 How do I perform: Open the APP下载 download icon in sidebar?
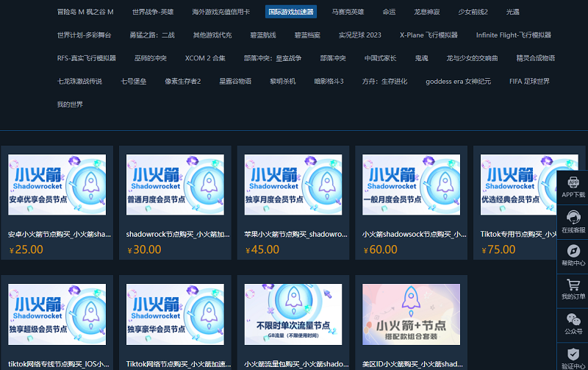click(573, 182)
